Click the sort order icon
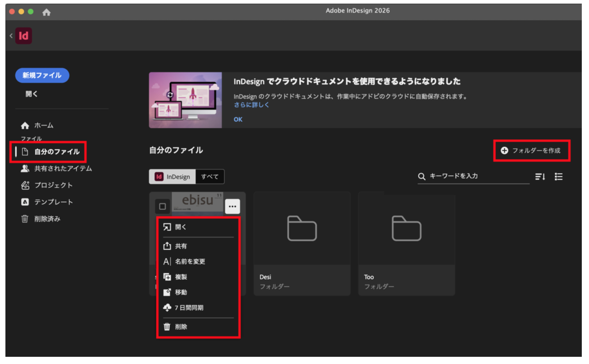 click(x=540, y=177)
